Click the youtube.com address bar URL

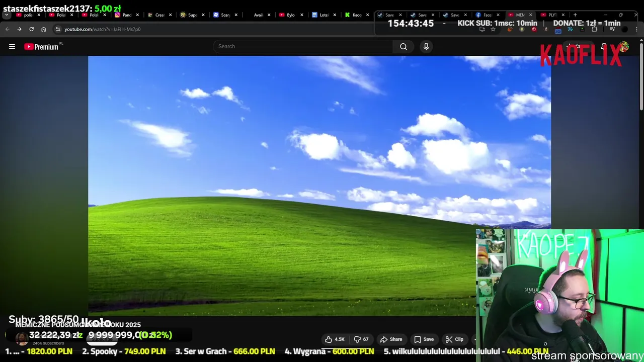pyautogui.click(x=103, y=29)
